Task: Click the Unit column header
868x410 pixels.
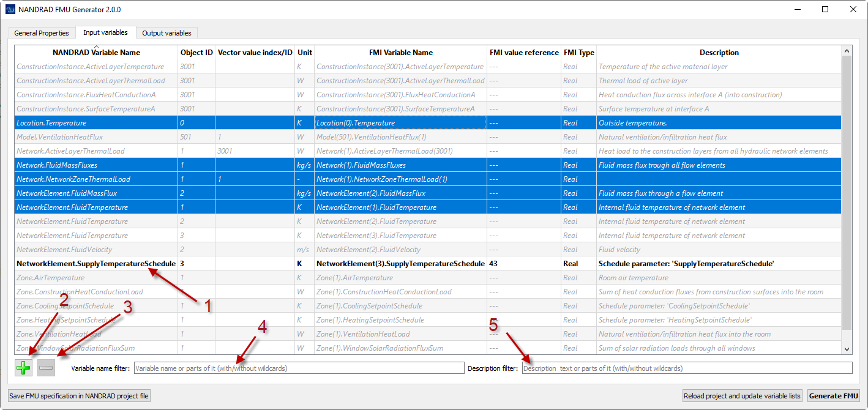Action: point(305,53)
